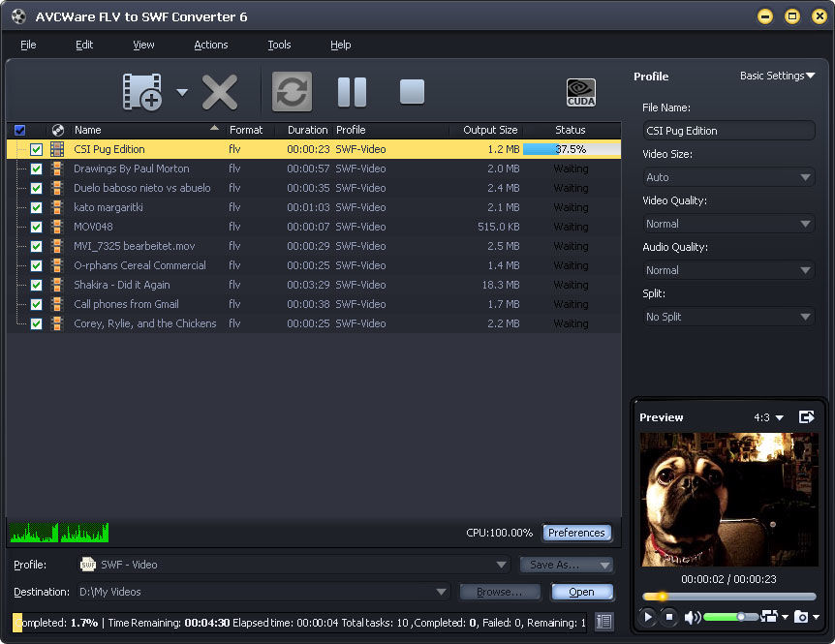This screenshot has height=644, width=835.
Task: Uncheck MVI_7325 bearbeitet.mov checkbox
Action: point(36,246)
